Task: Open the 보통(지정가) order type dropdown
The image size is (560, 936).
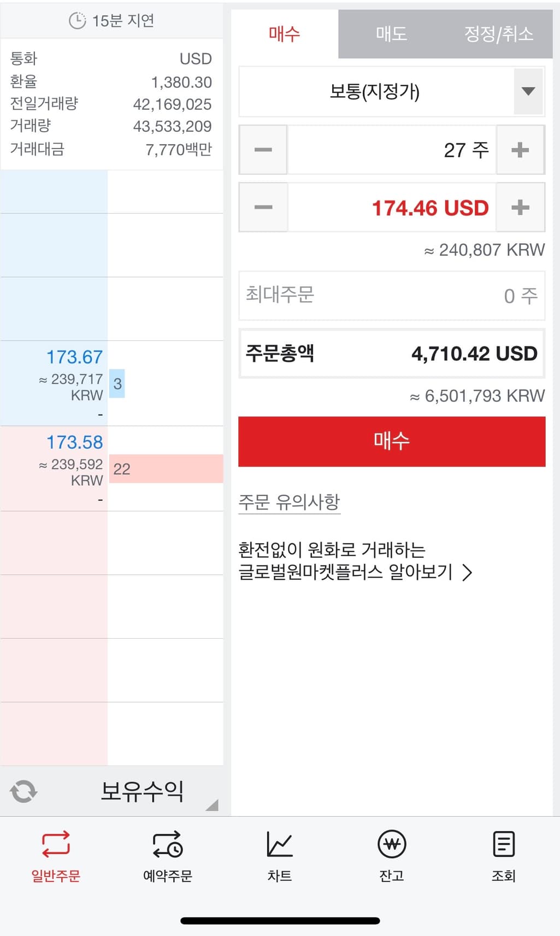Action: click(x=528, y=91)
